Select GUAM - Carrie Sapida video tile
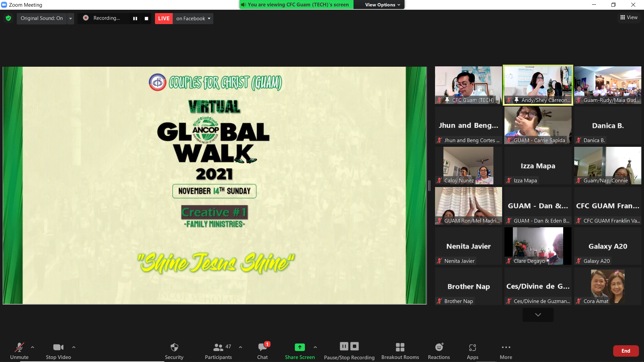Screen dimensions: 644x362 538,125
